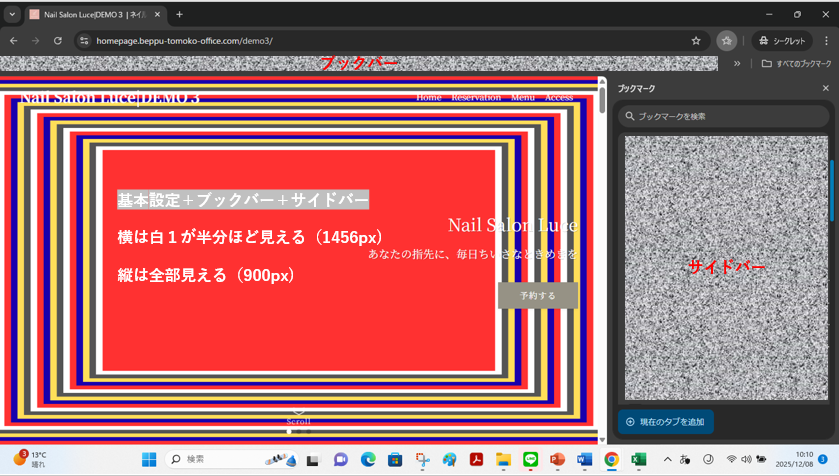This screenshot has width=839, height=476.
Task: Switch to Word on taskbar
Action: [x=584, y=459]
